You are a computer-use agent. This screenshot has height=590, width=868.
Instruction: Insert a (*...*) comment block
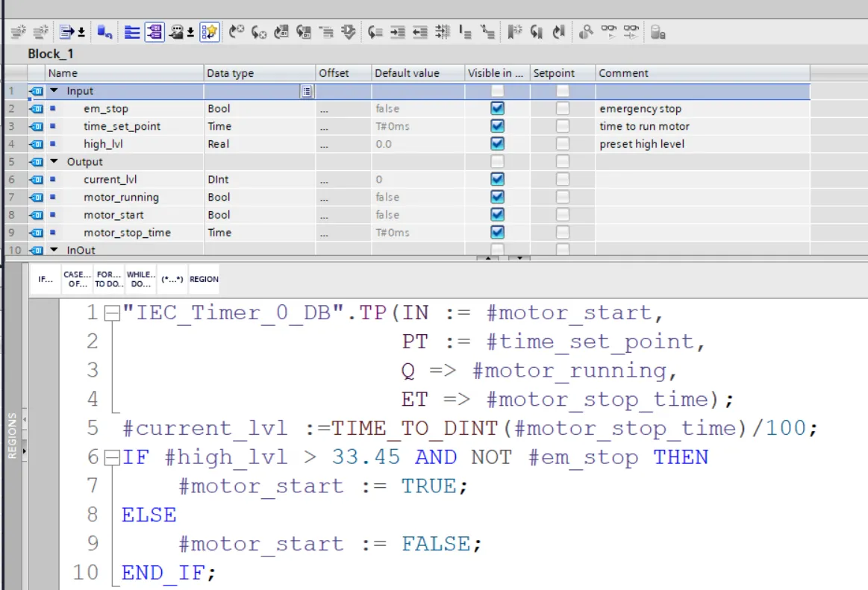click(x=172, y=279)
